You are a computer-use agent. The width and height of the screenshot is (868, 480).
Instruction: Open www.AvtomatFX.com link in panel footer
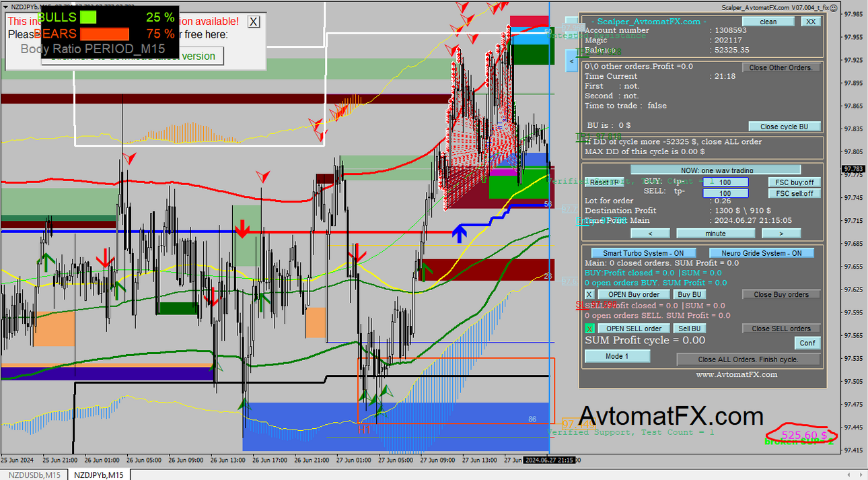737,374
